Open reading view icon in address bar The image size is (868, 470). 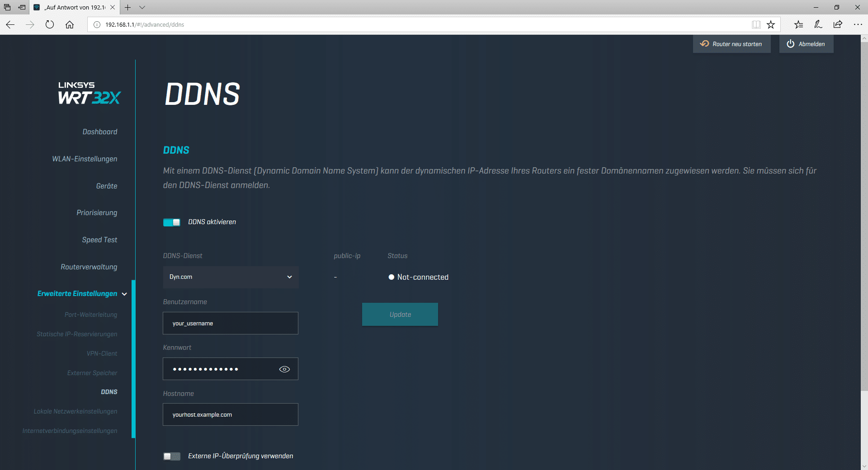756,25
